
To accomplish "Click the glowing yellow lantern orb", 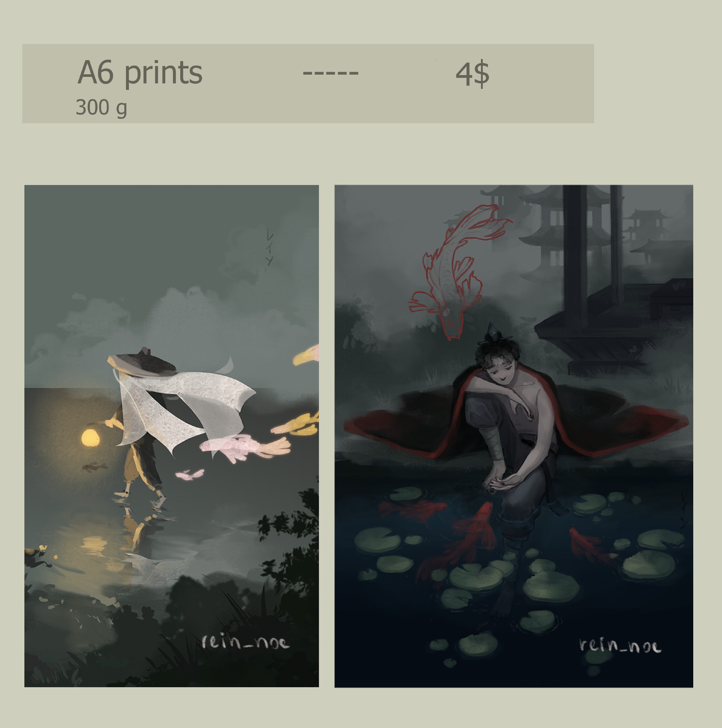I will pyautogui.click(x=90, y=438).
